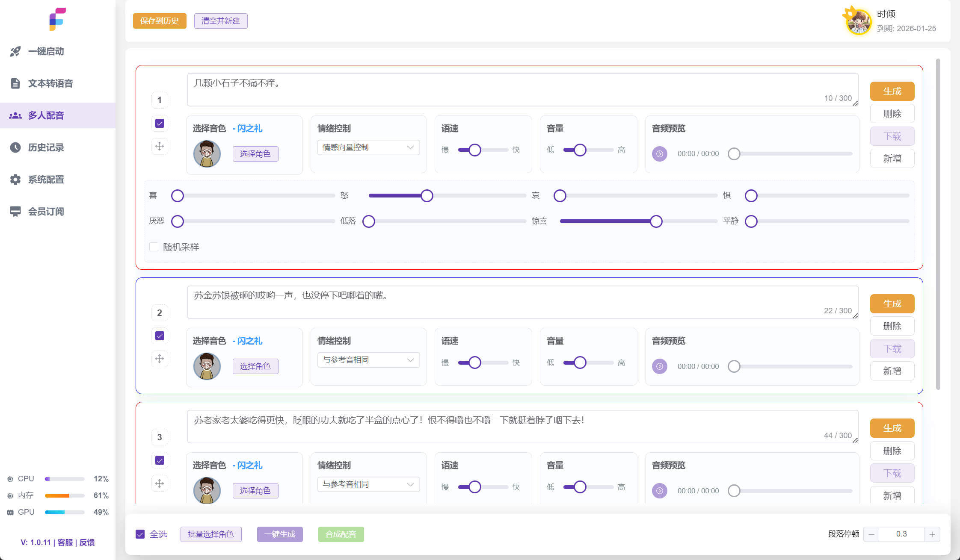Click the 批量选择角色 button
The image size is (960, 560).
point(211,534)
